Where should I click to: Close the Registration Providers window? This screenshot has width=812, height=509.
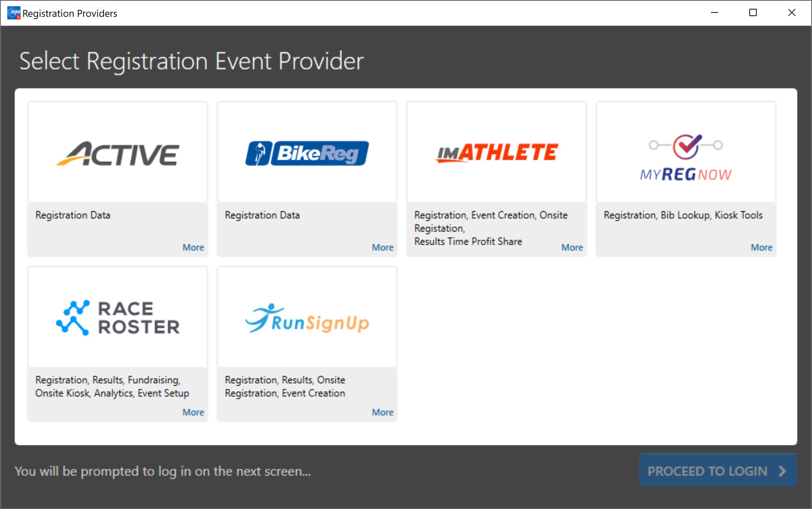point(791,13)
